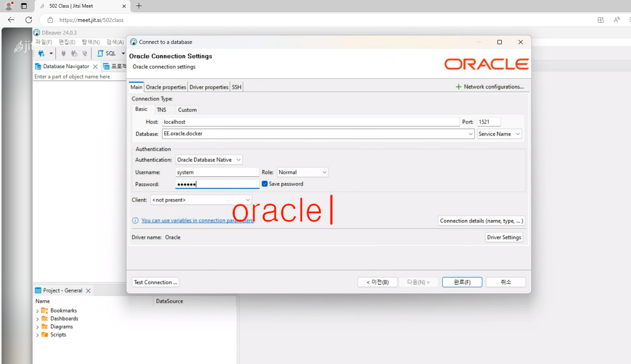Open the 파일(F) menu
This screenshot has width=631, height=364.
point(44,42)
